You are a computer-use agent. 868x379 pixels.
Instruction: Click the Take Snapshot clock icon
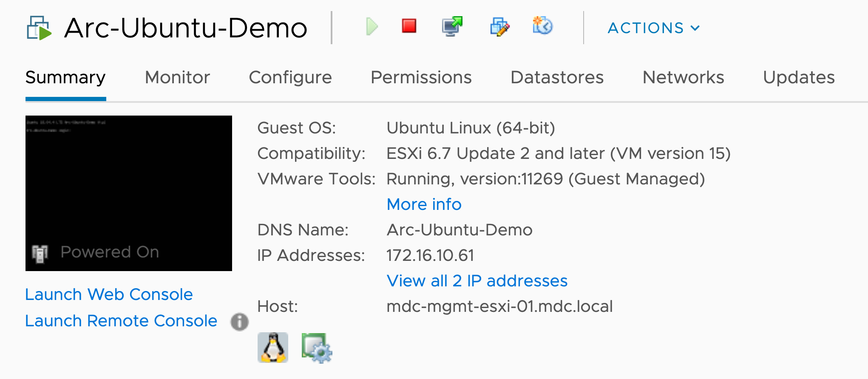coord(543,25)
